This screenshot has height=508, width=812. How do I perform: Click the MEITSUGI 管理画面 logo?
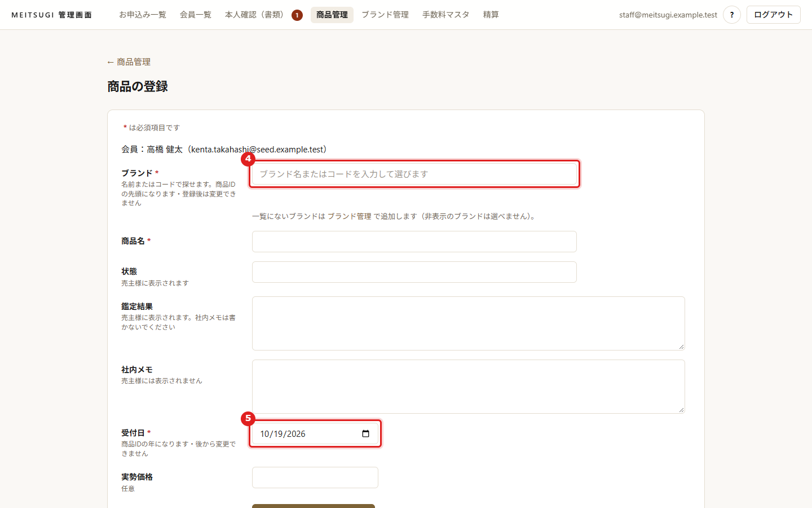51,15
